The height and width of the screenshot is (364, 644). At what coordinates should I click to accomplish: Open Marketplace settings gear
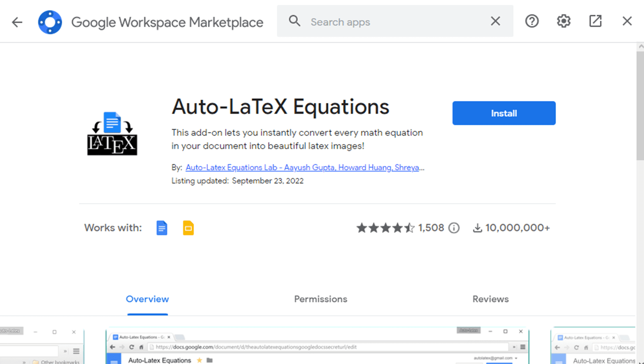tap(563, 21)
